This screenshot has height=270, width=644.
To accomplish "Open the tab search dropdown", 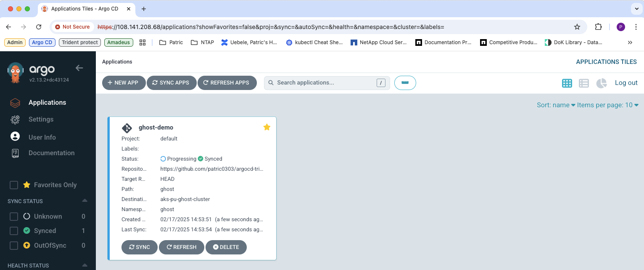I will click(x=636, y=9).
